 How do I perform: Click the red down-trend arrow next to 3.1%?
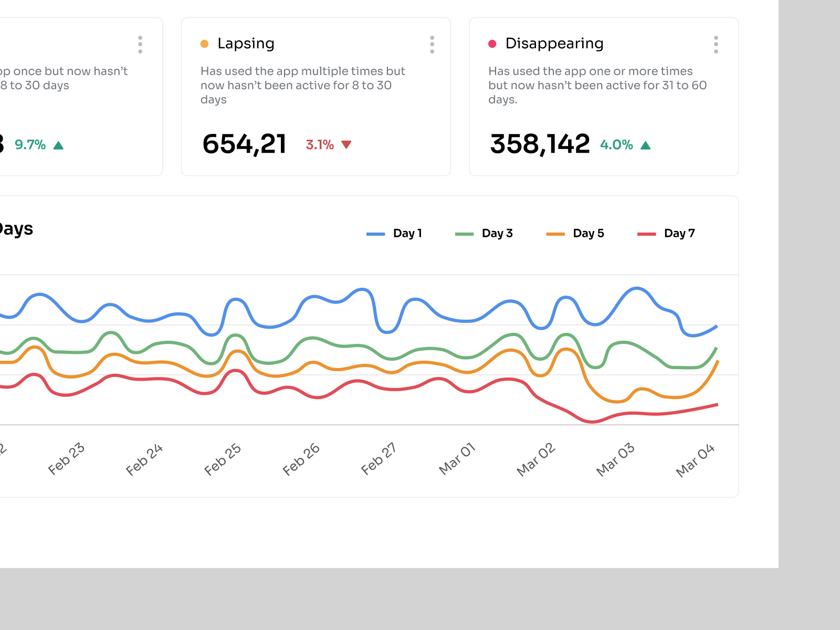click(346, 144)
